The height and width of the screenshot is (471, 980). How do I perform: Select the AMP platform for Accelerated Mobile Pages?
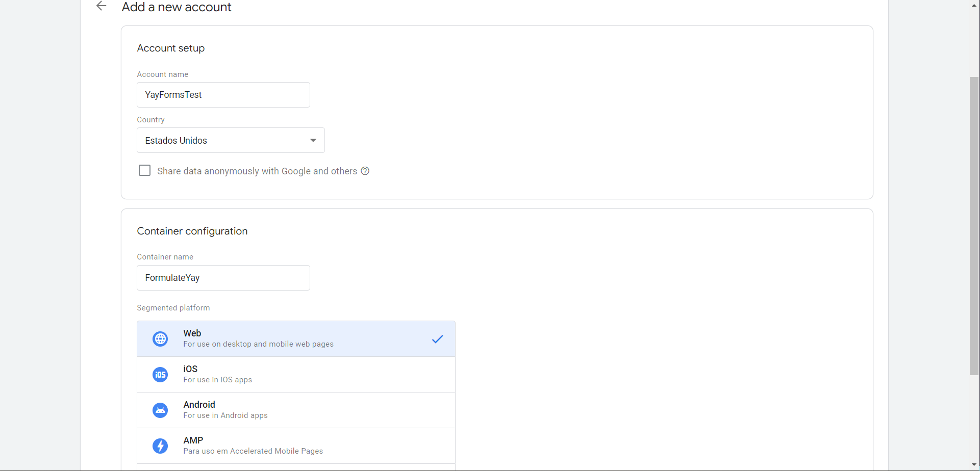[x=296, y=446]
